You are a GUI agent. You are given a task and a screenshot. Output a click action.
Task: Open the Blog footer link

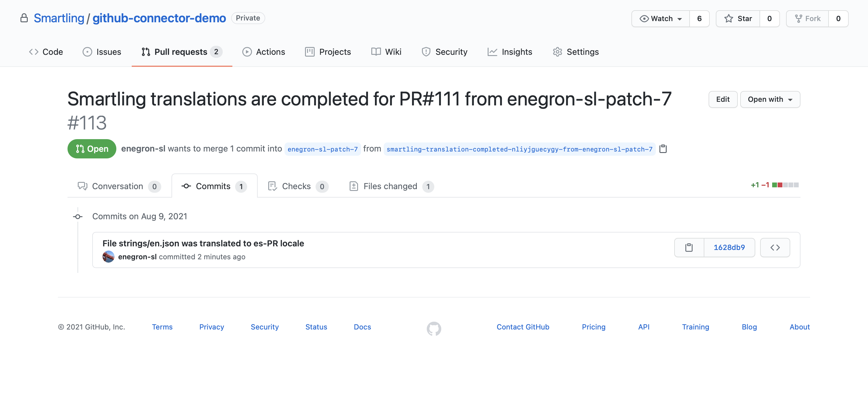point(749,327)
